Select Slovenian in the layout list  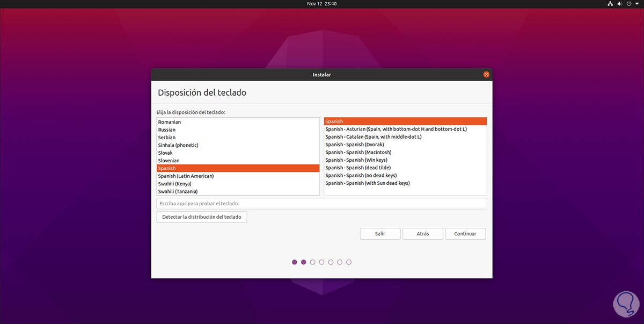pyautogui.click(x=238, y=161)
